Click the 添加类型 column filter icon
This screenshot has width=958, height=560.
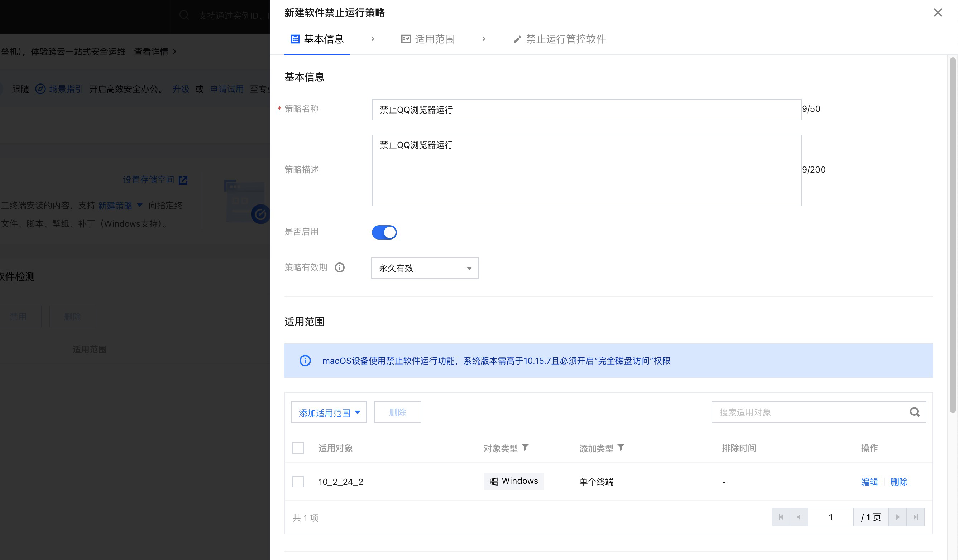621,448
